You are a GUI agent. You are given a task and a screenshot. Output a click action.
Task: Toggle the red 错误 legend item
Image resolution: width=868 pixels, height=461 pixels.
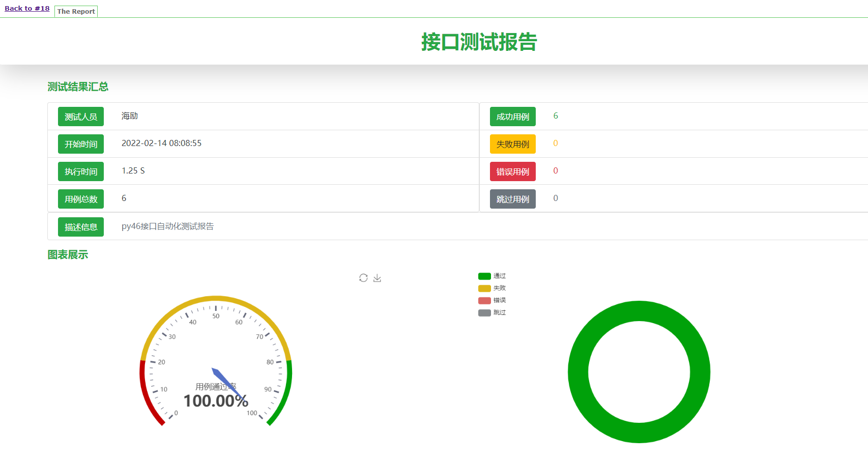coord(491,300)
